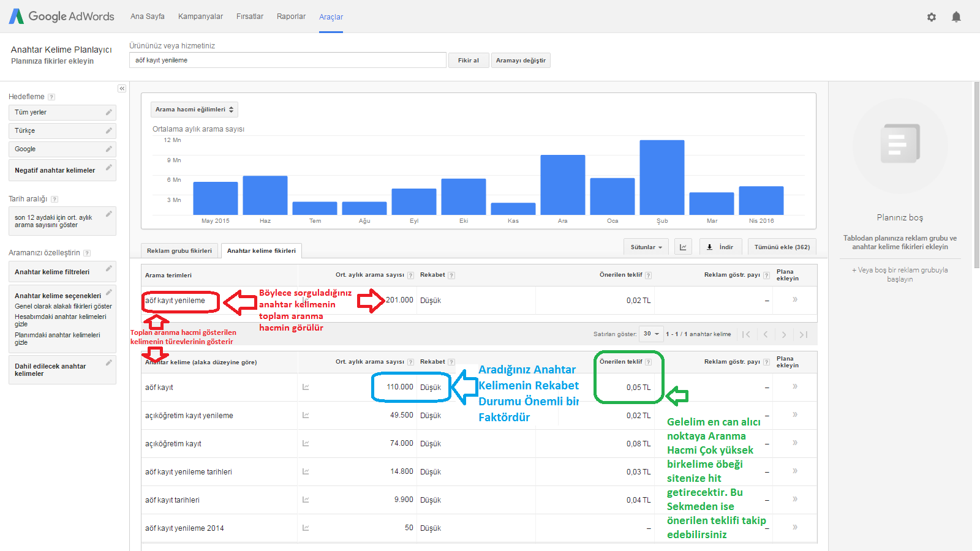Show trend chart for açıköğretim kayıt
This screenshot has height=551, width=980.
(x=306, y=443)
